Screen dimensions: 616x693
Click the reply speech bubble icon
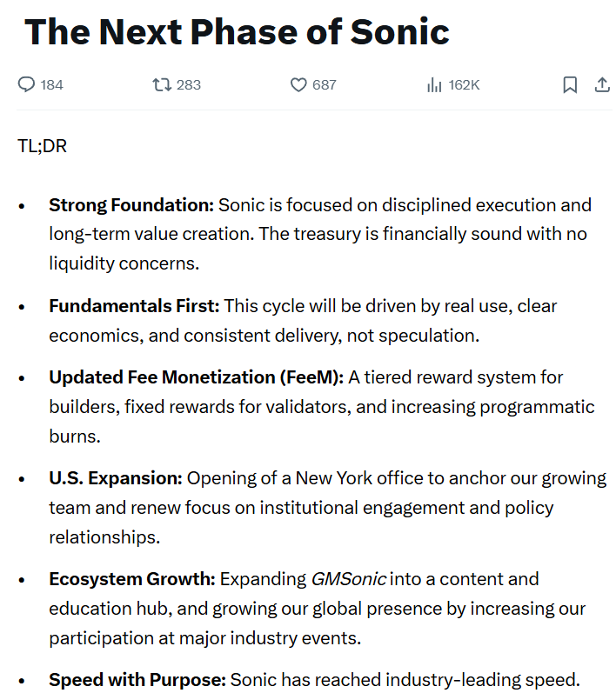(27, 84)
